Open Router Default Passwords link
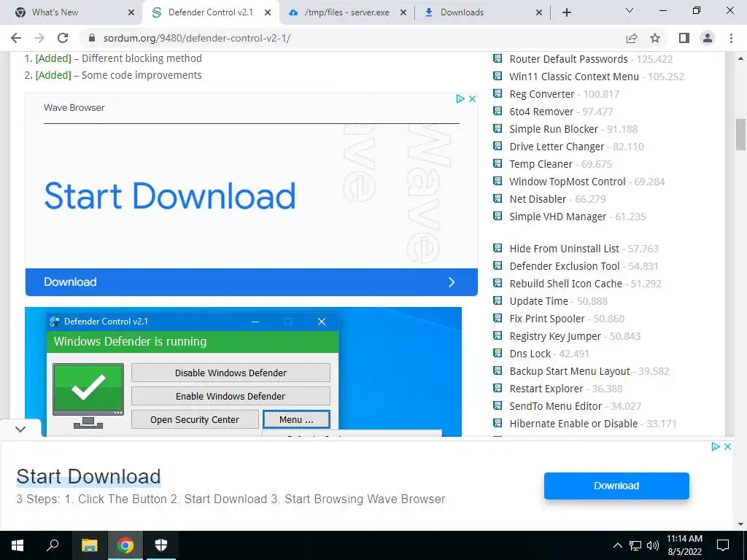This screenshot has width=747, height=560. pos(568,59)
